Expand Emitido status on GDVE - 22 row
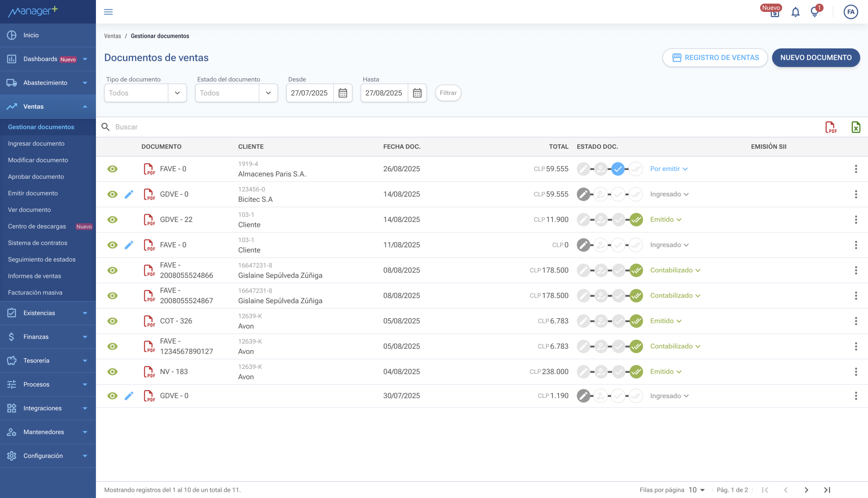This screenshot has height=498, width=868. pos(666,219)
